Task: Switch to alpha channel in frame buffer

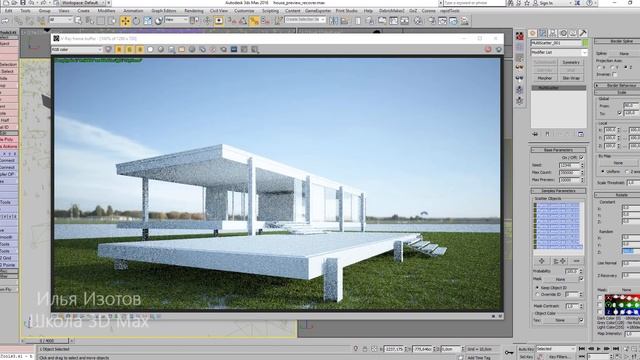Action: click(150, 49)
